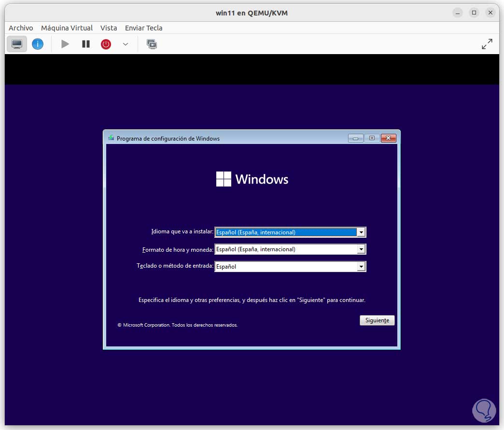Open the Máquina Virtual menu
The image size is (504, 430).
[x=67, y=28]
